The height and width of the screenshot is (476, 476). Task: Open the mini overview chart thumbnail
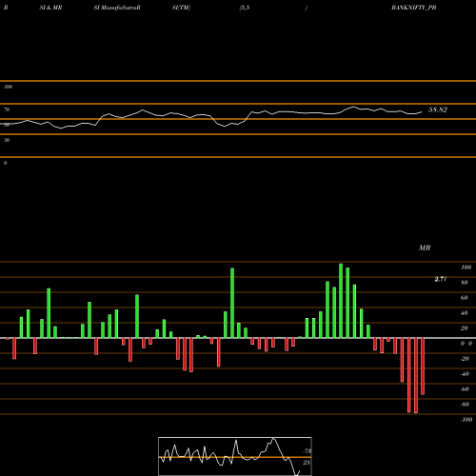pyautogui.click(x=235, y=456)
